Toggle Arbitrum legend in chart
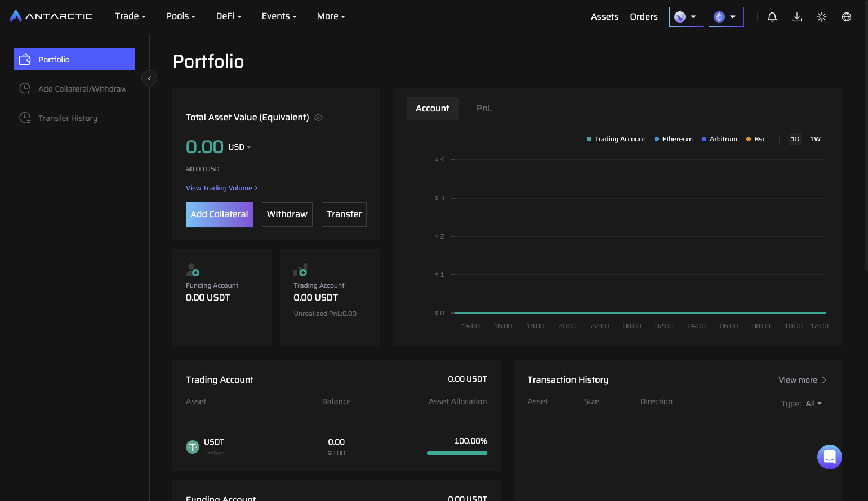 719,139
